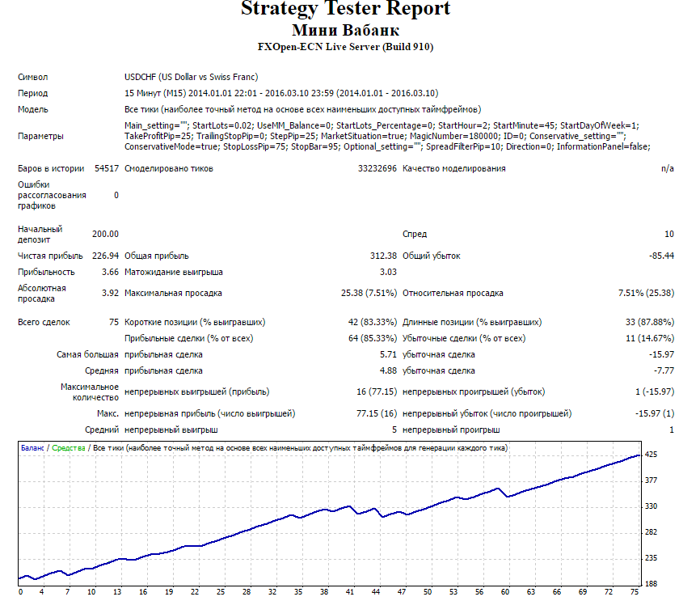This screenshot has height=601, width=700.
Task: Select long positions value '33 (87.88%)'
Action: pos(650,322)
